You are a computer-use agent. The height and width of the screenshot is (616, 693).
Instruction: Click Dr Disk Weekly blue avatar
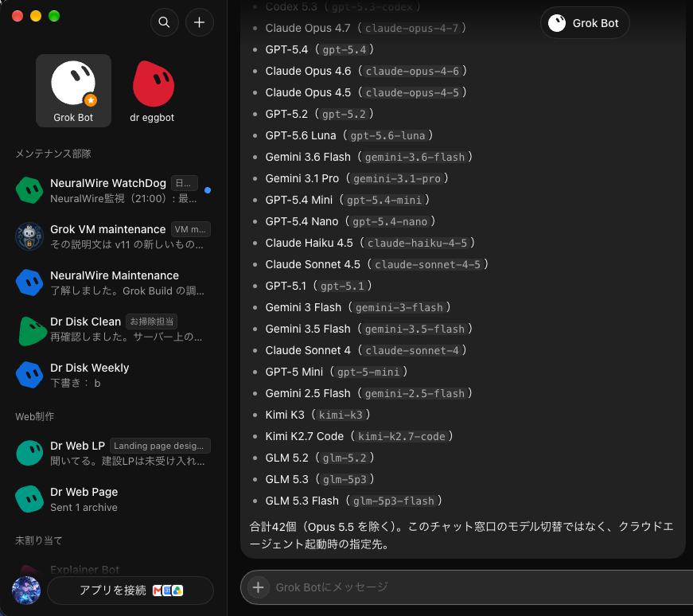(x=29, y=375)
